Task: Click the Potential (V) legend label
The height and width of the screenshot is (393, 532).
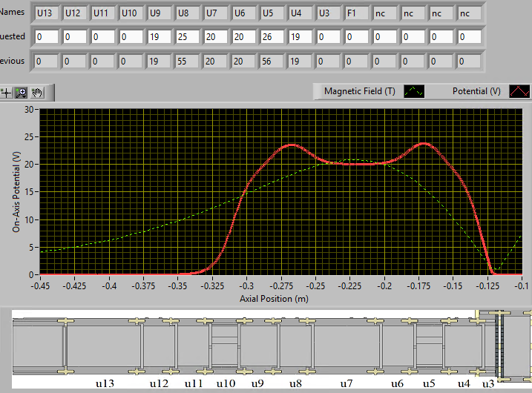Action: coord(476,91)
